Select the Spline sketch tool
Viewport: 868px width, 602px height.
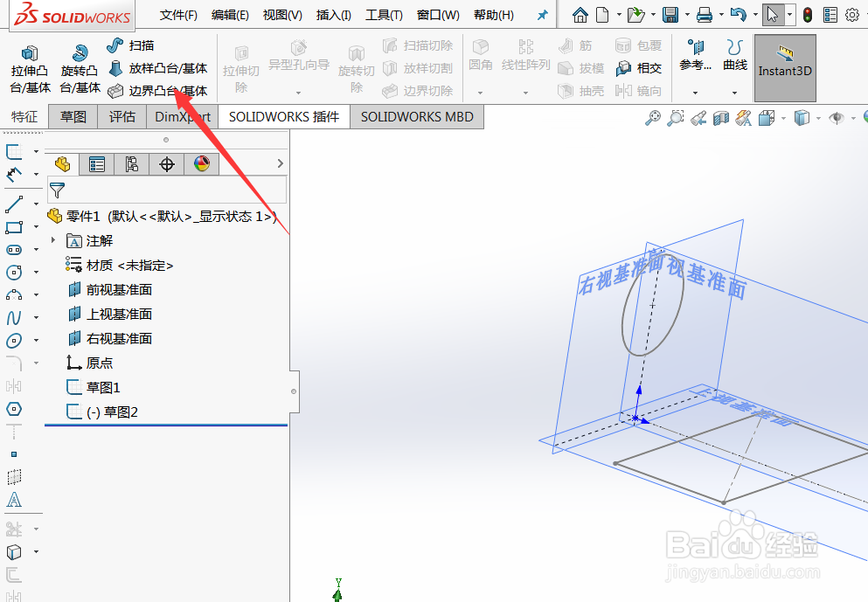pos(14,317)
